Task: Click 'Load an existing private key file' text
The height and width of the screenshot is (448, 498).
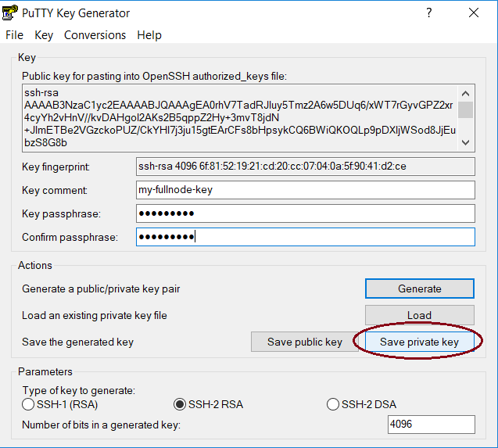Action: [x=95, y=316]
